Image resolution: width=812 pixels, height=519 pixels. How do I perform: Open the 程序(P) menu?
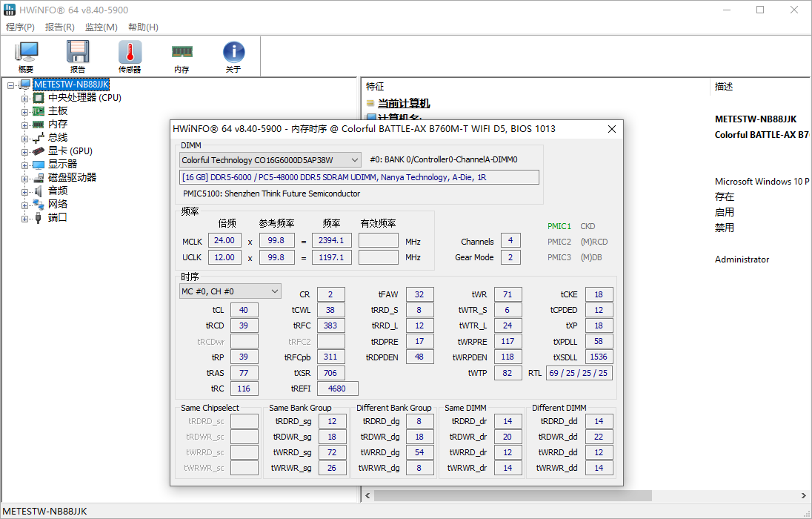[20, 27]
